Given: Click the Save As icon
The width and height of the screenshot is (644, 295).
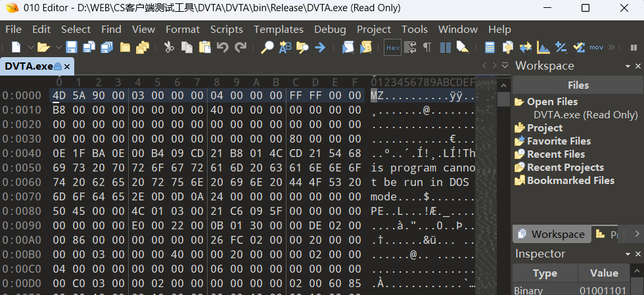Looking at the screenshot, I should 89,47.
